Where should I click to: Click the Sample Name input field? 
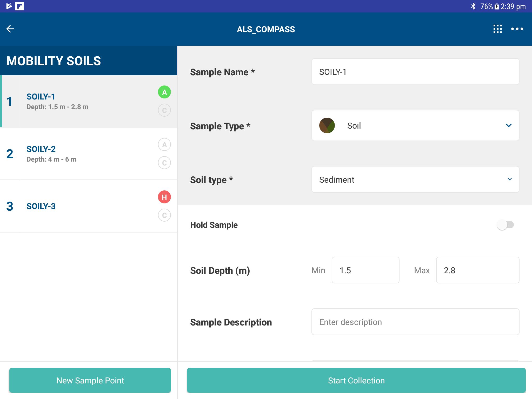point(415,71)
